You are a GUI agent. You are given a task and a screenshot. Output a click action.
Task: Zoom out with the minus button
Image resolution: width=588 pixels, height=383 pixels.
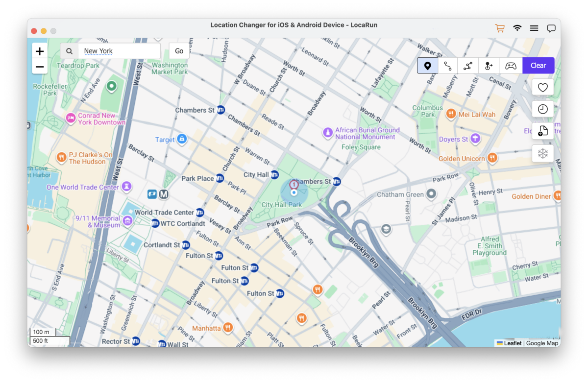[x=40, y=67]
